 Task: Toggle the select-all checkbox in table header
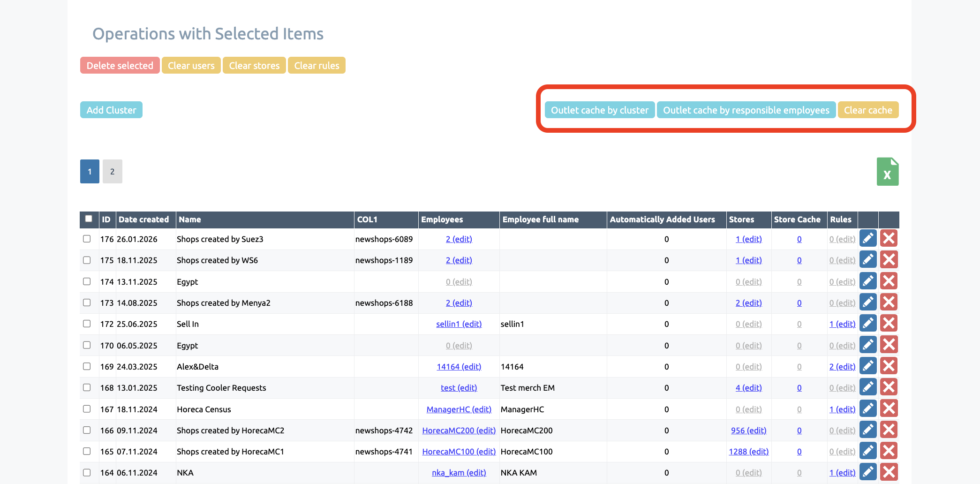pyautogui.click(x=89, y=219)
